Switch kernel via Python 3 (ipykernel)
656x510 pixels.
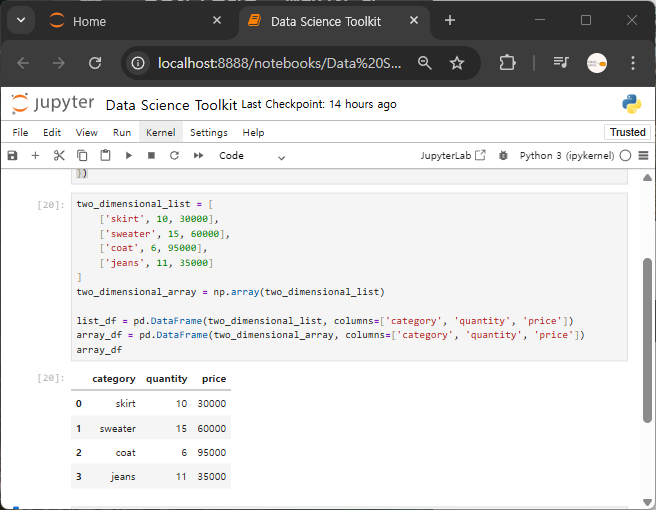tap(567, 156)
